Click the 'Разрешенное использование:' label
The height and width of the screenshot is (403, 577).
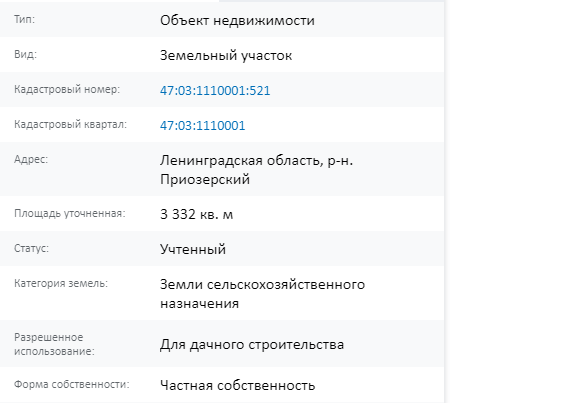pos(54,344)
